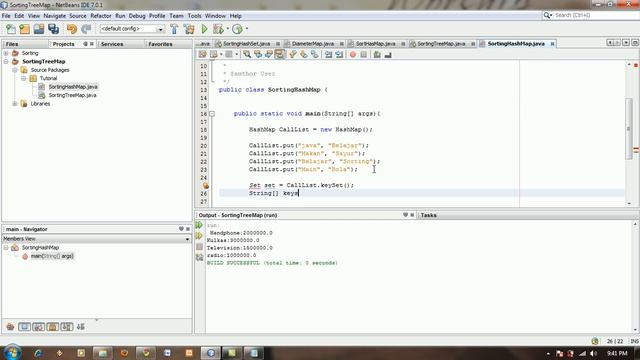Open Profile Main Project dropdown arrow
Screen dimensions: 640x360
coord(247,29)
